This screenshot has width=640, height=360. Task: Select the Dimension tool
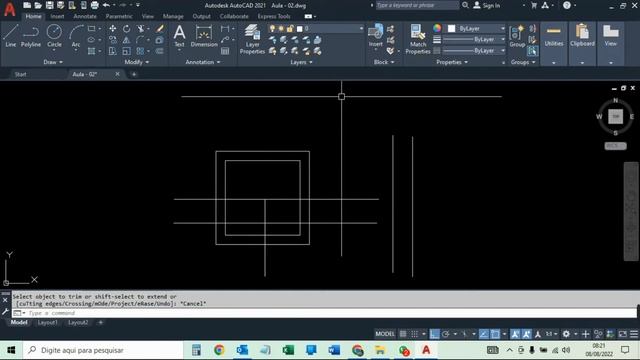click(204, 36)
